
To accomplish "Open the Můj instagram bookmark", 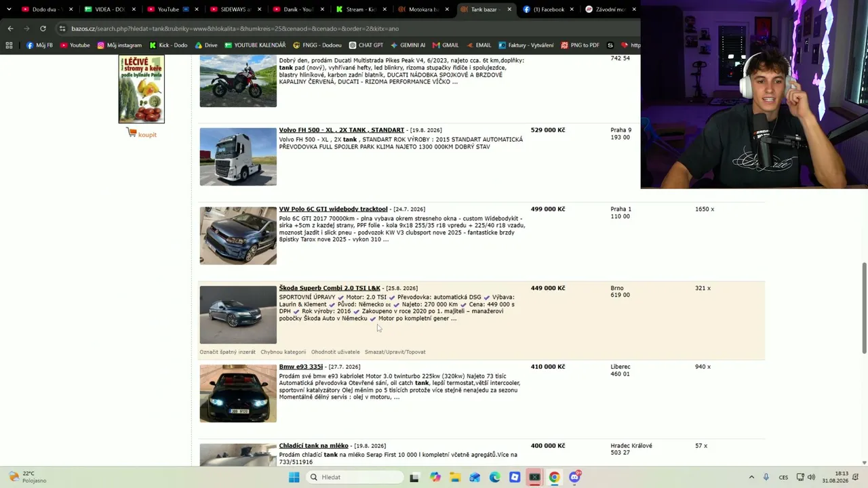I will pyautogui.click(x=119, y=45).
